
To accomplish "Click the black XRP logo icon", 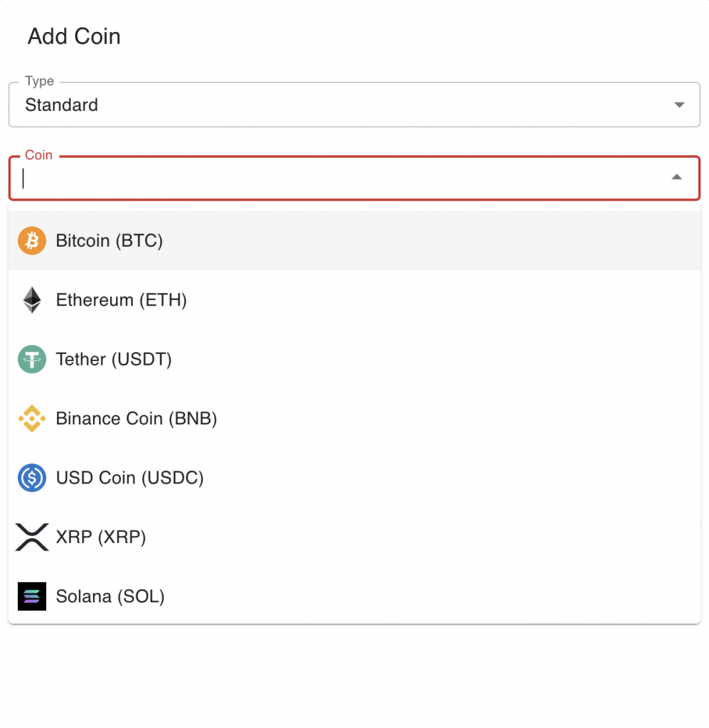I will (x=32, y=537).
